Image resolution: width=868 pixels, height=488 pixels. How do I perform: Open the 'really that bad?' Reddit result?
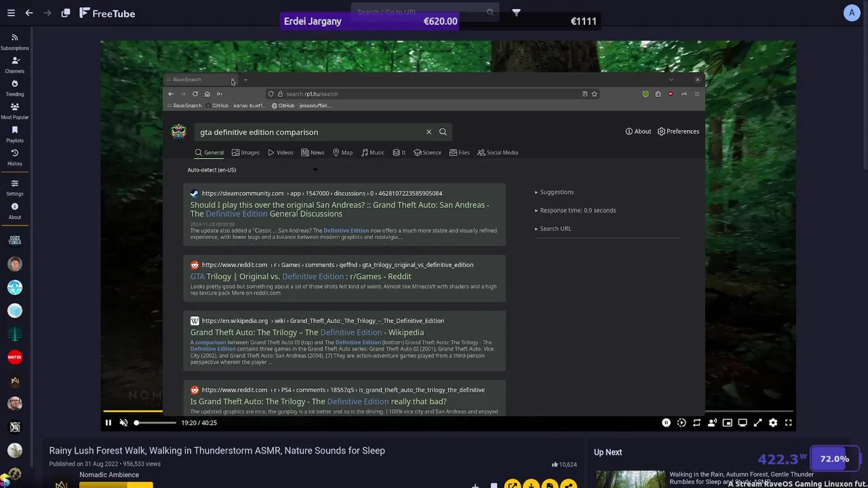pyautogui.click(x=318, y=402)
